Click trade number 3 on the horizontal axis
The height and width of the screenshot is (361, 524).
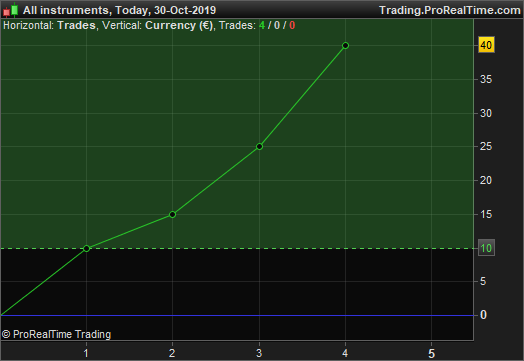259,353
